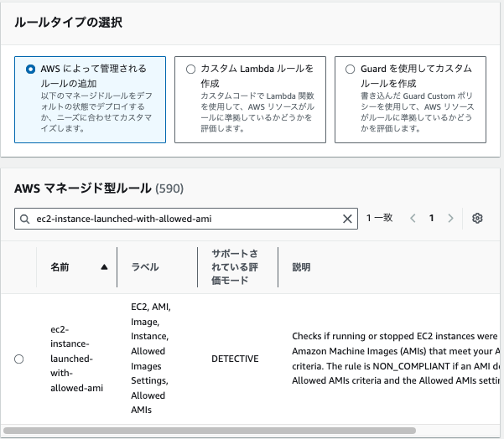Click the rule search input field
The image size is (504, 439).
pyautogui.click(x=186, y=219)
